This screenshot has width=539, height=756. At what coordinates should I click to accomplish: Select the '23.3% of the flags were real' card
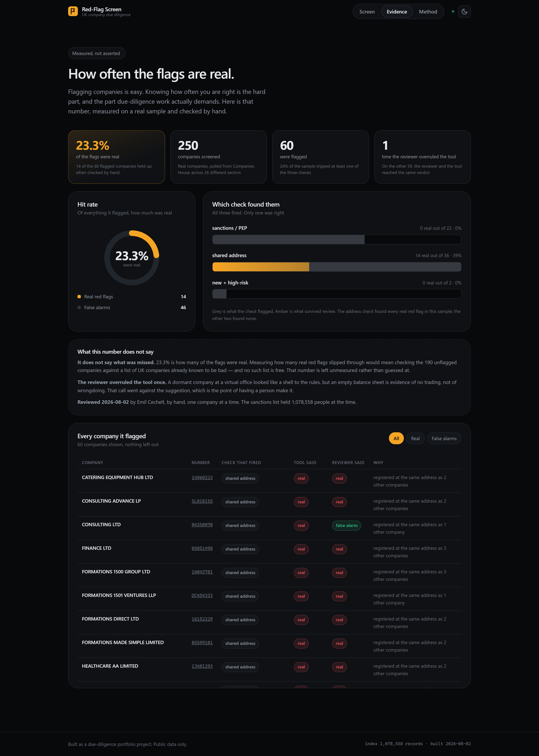pyautogui.click(x=116, y=157)
